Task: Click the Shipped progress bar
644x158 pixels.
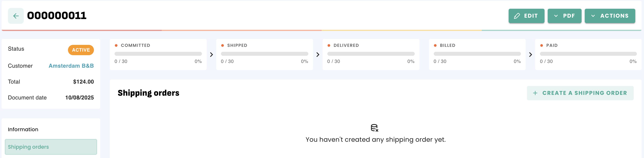Action: 264,54
